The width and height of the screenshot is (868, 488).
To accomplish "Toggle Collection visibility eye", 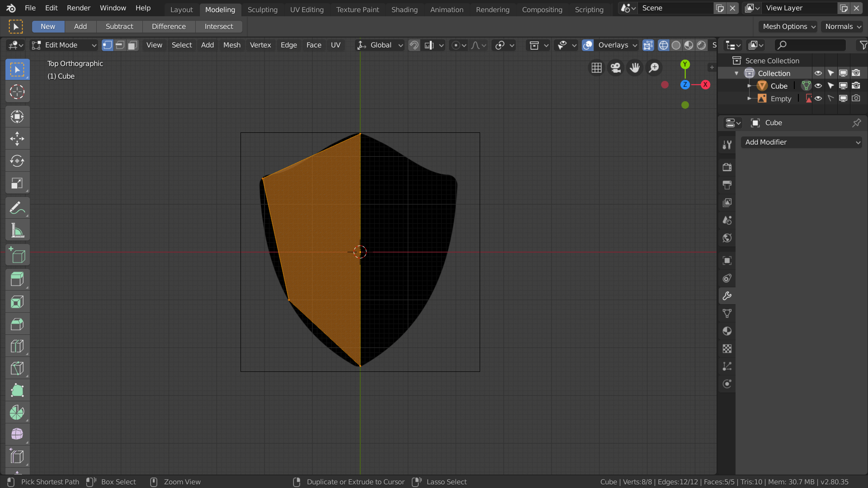I will [x=818, y=73].
